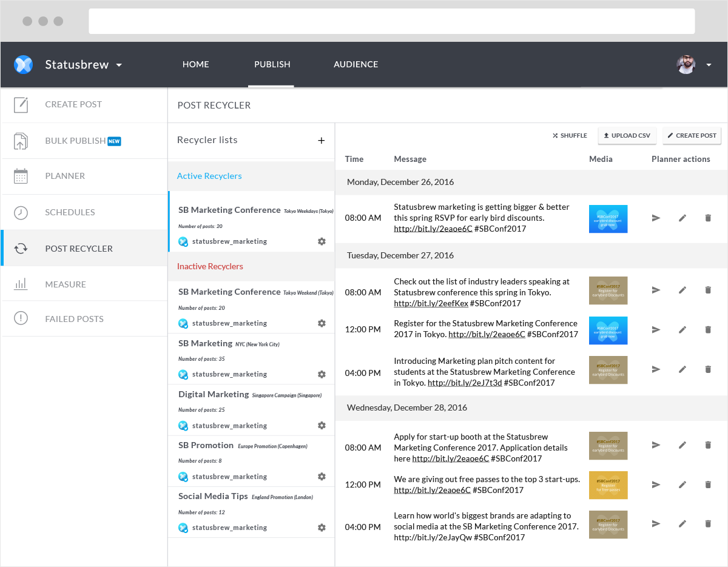Open settings gear for Social Media Tips list

pos(322,528)
